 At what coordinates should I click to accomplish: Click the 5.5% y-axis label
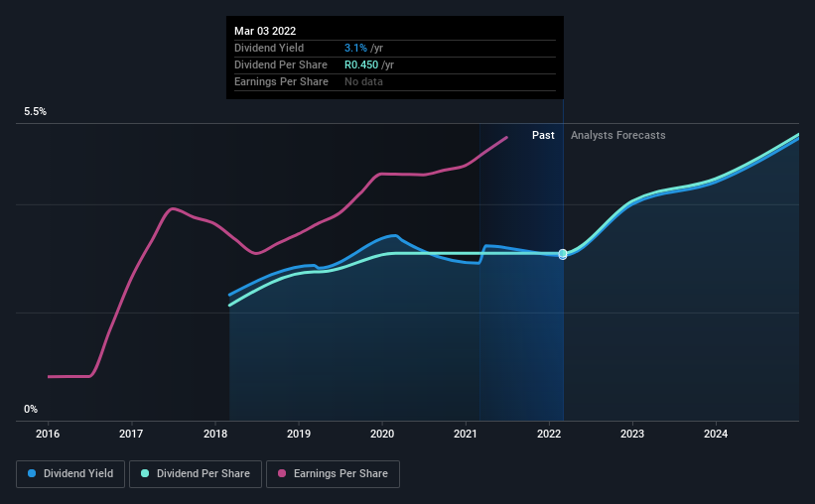(36, 112)
